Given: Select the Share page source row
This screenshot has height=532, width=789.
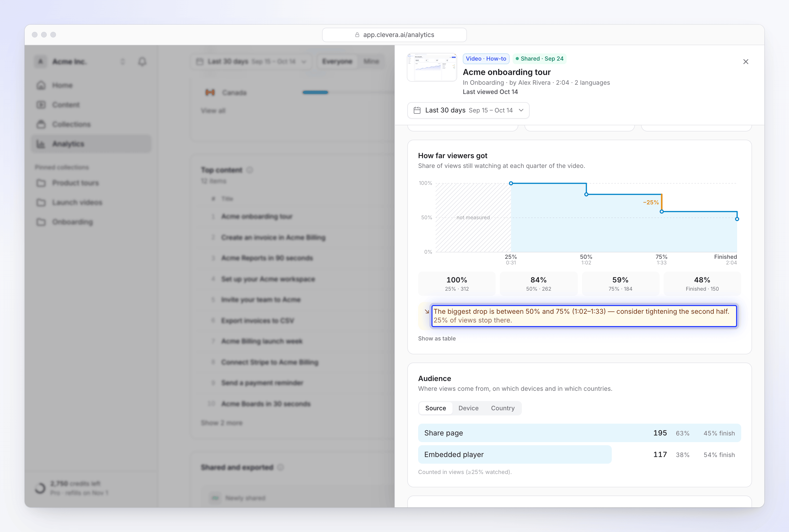Looking at the screenshot, I should (x=579, y=433).
